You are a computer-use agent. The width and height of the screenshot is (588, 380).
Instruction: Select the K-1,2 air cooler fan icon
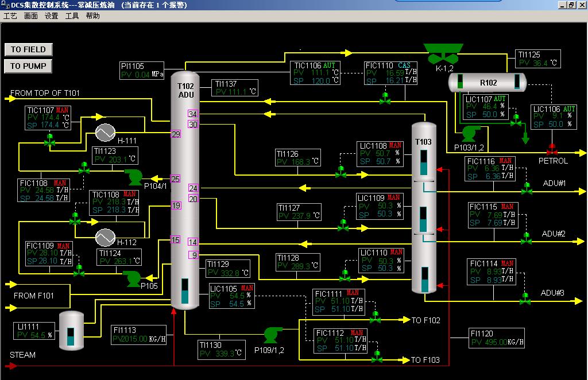pos(443,53)
